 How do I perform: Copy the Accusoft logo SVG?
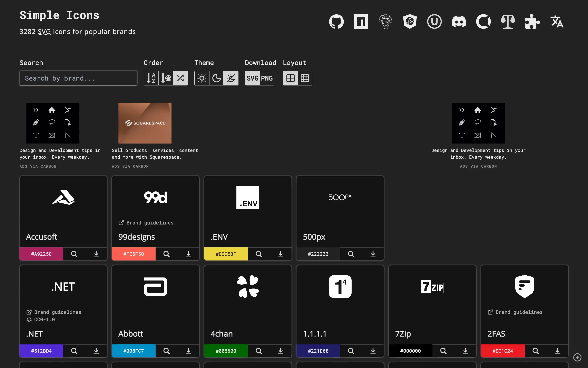(x=63, y=197)
